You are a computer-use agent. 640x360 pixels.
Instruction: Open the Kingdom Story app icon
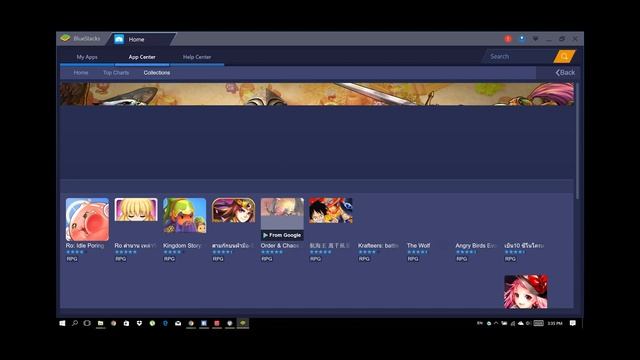(184, 216)
